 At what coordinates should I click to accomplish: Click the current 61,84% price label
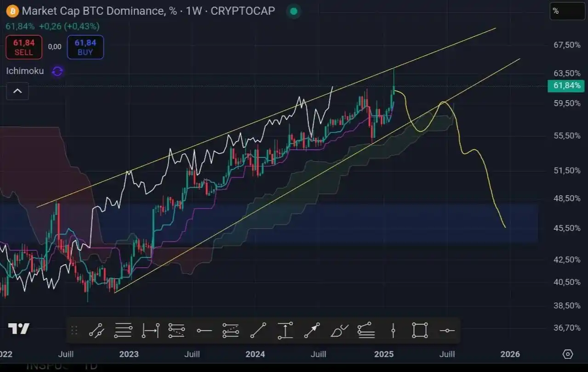(566, 85)
